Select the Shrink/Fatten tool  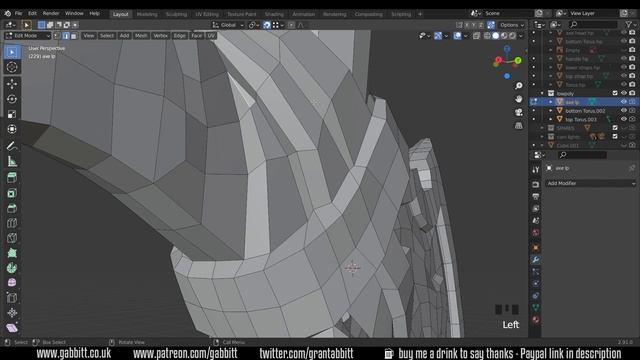[12, 313]
